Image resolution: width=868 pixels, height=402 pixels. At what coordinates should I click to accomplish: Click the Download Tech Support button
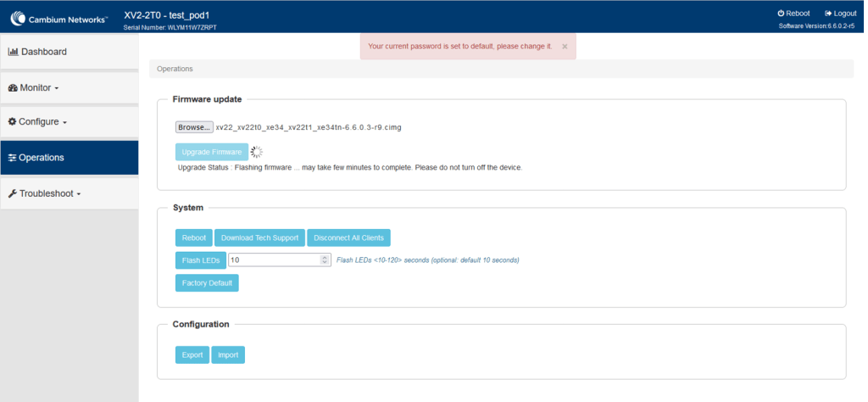(259, 237)
